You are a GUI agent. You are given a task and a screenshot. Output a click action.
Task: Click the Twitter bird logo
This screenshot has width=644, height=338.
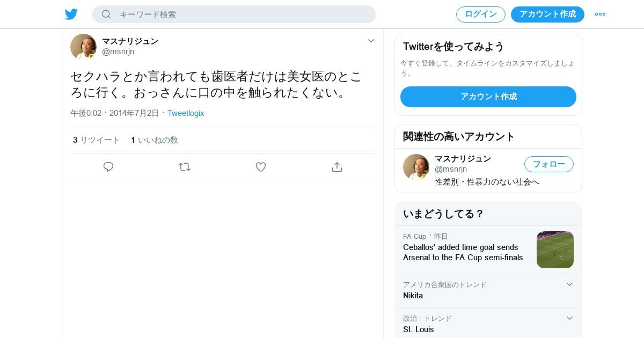click(x=71, y=14)
